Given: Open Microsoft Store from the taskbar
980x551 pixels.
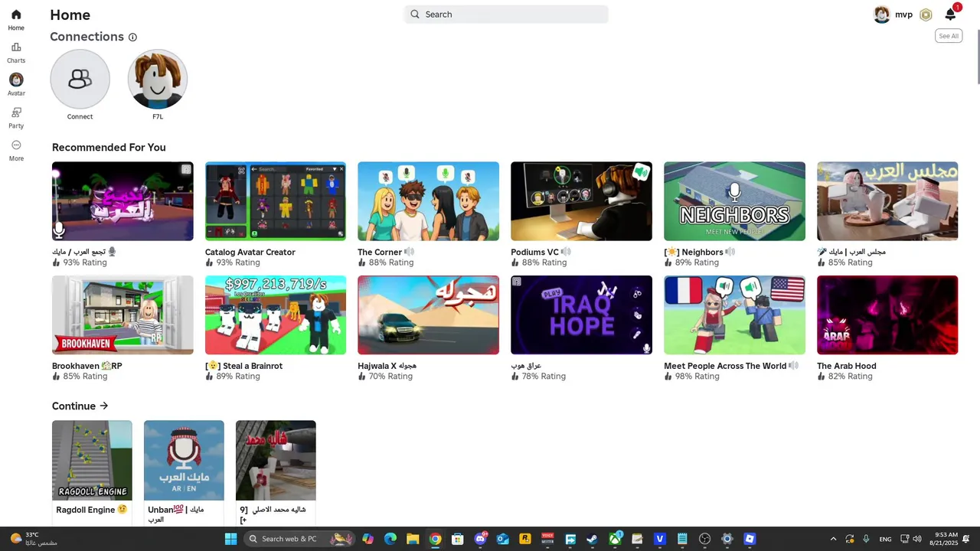Looking at the screenshot, I should (x=457, y=539).
